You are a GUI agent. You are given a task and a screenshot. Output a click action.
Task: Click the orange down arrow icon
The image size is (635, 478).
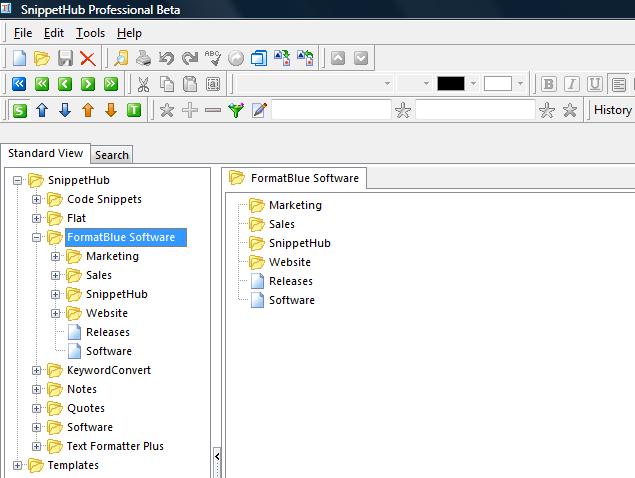coord(111,110)
